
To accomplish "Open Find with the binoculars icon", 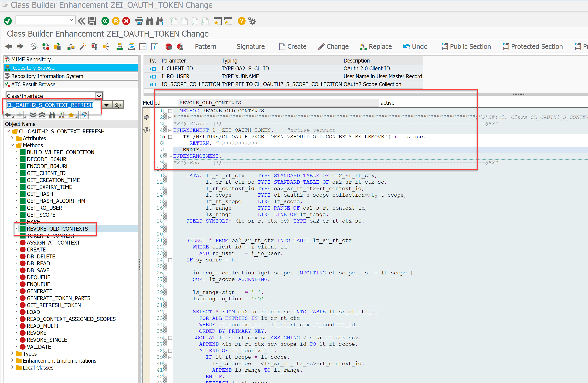I will pyautogui.click(x=150, y=21).
